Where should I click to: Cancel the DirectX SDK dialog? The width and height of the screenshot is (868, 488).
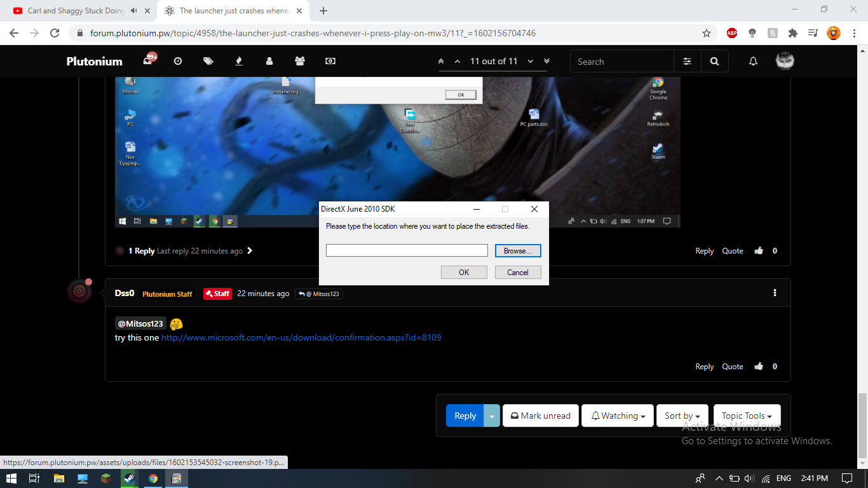click(x=518, y=272)
